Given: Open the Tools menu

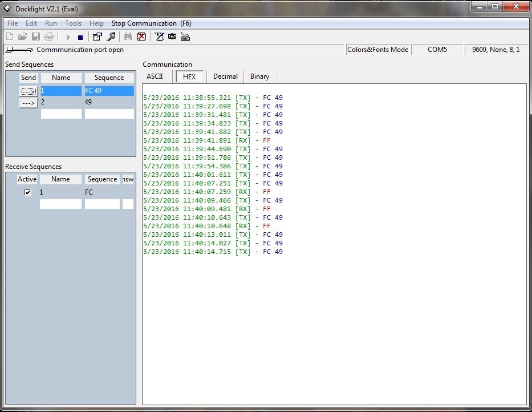Looking at the screenshot, I should (x=73, y=23).
